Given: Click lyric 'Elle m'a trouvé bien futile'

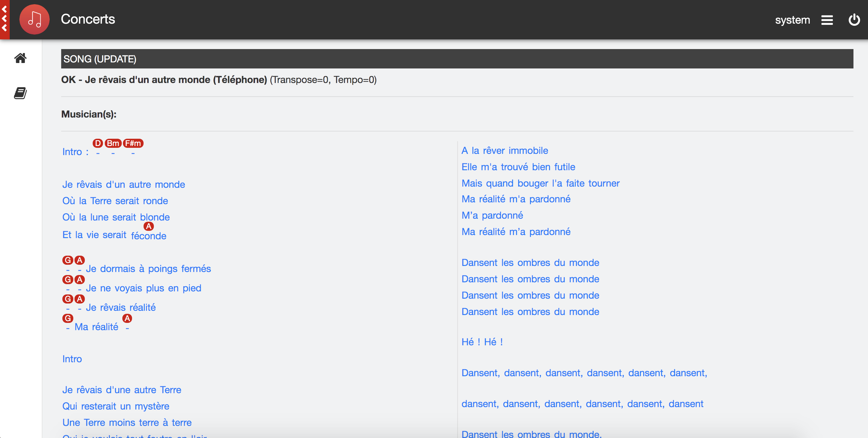Looking at the screenshot, I should click(x=518, y=167).
